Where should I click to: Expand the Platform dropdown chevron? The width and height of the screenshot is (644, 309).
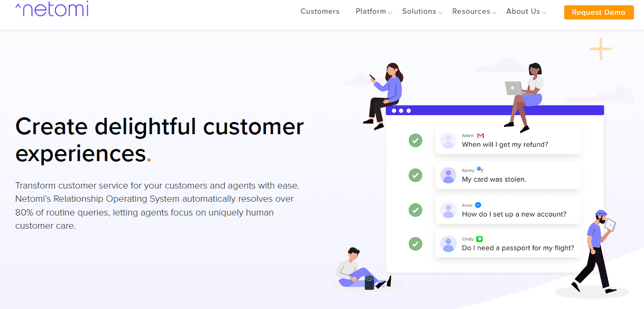[390, 13]
